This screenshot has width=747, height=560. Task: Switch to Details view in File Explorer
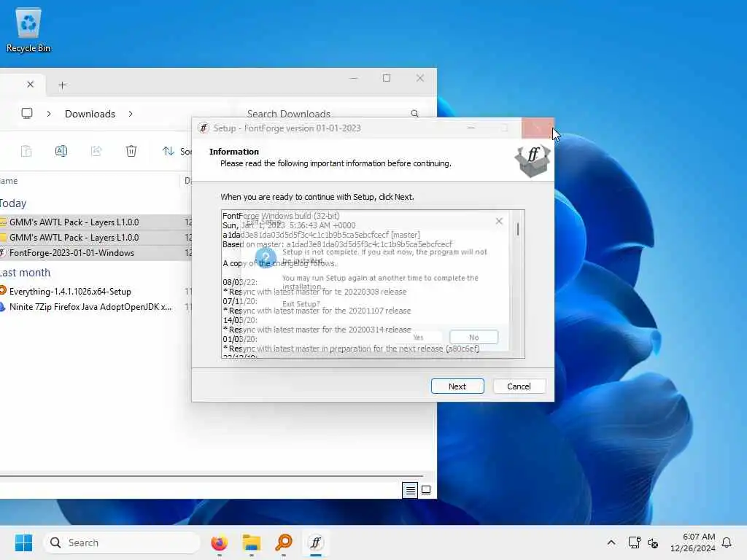[x=410, y=490]
